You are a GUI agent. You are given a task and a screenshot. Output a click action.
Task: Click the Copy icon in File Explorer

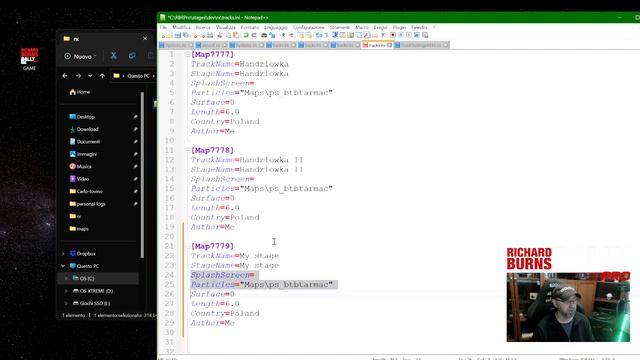point(132,56)
